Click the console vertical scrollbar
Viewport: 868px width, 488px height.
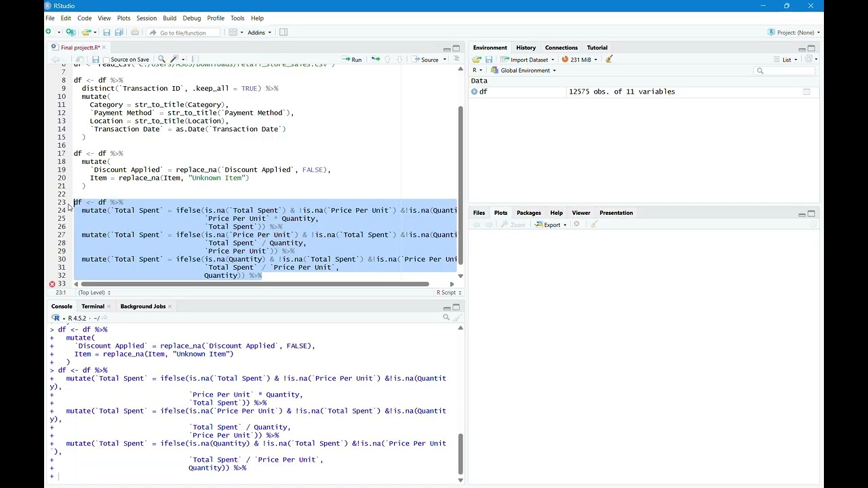click(460, 454)
